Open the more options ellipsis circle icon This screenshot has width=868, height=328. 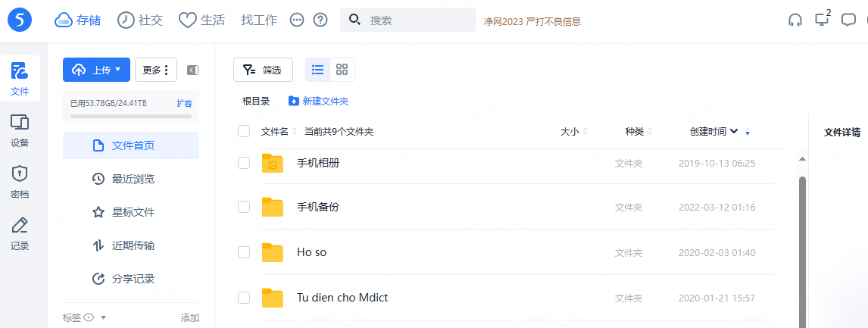point(297,20)
